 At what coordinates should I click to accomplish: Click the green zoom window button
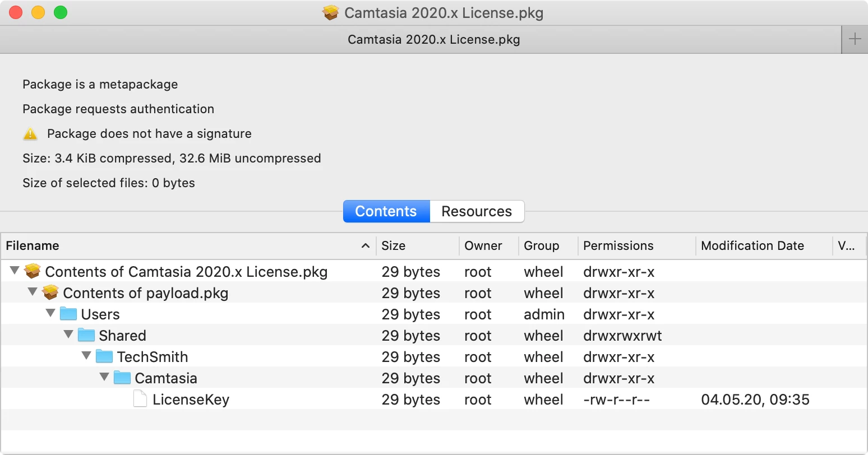(61, 12)
